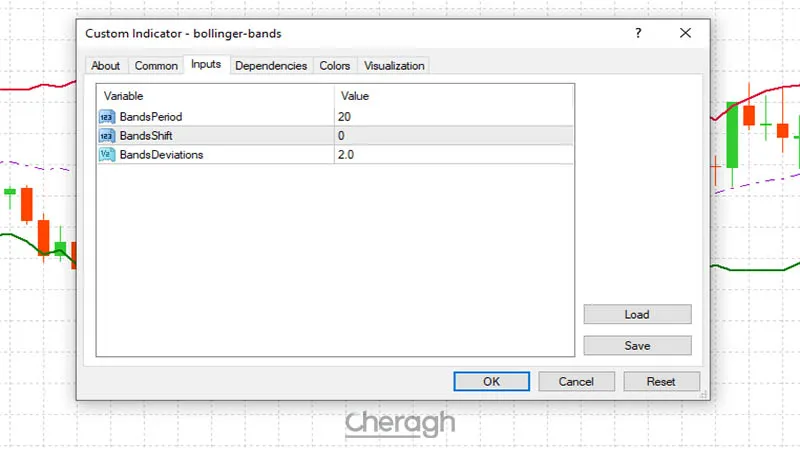
Task: Open the Colors tab
Action: pos(334,66)
